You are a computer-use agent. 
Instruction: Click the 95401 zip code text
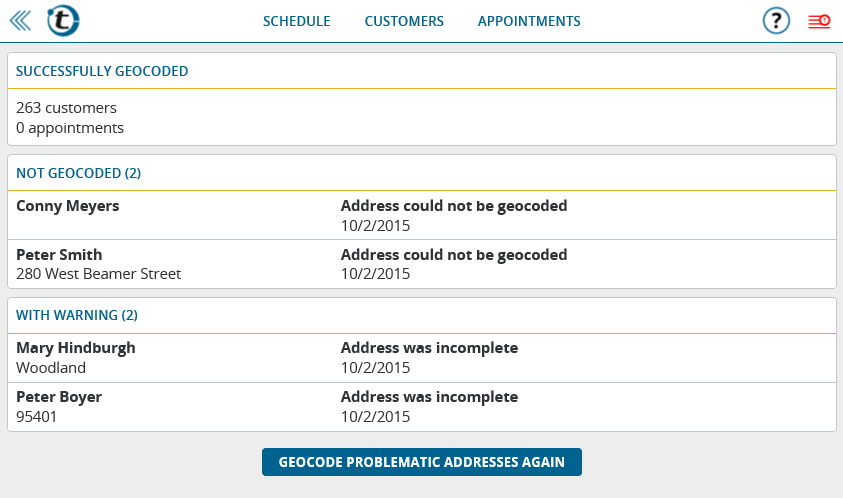coord(37,416)
